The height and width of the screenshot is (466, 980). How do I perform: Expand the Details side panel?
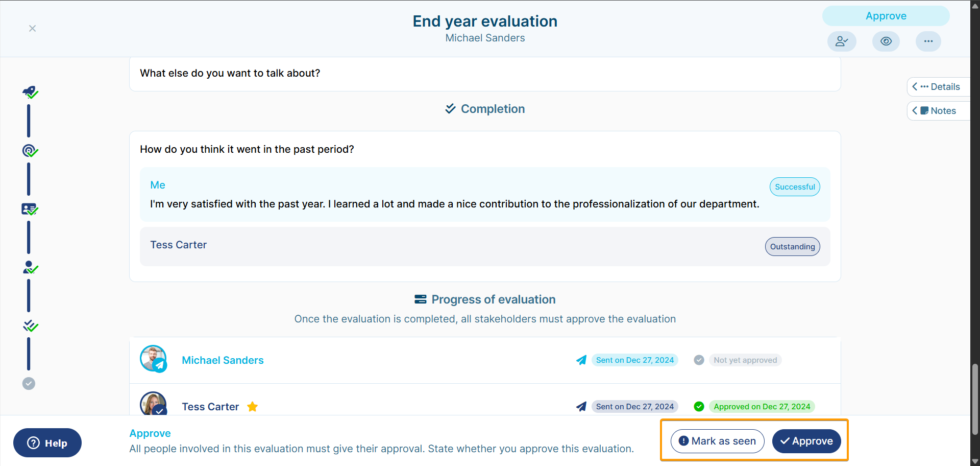click(x=938, y=87)
